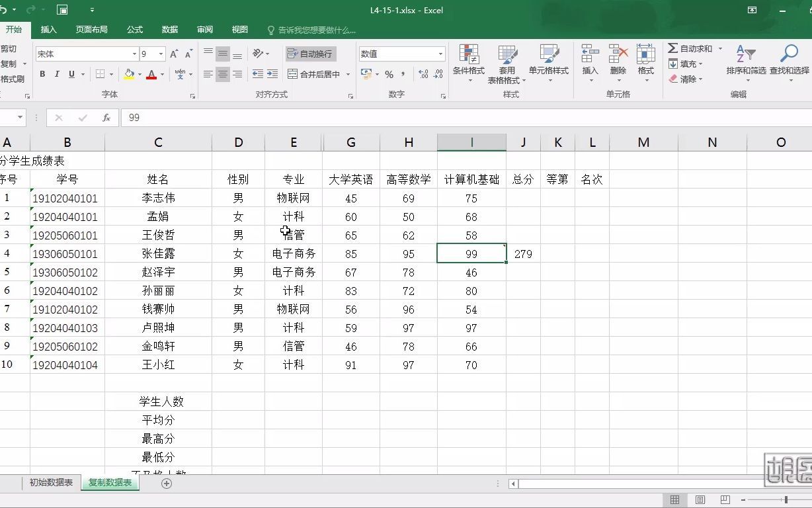Open 套用表格格式 table formats
Image resolution: width=812 pixels, height=508 pixels.
click(x=507, y=64)
